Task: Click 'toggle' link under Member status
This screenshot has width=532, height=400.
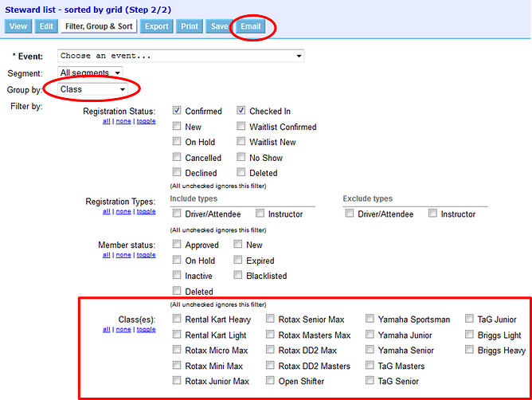Action: click(146, 255)
